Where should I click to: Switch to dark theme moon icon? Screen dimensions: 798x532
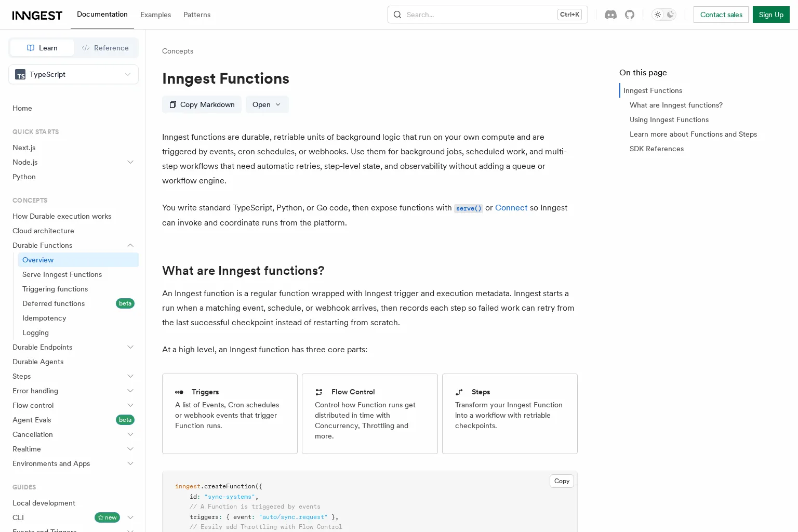click(x=670, y=15)
